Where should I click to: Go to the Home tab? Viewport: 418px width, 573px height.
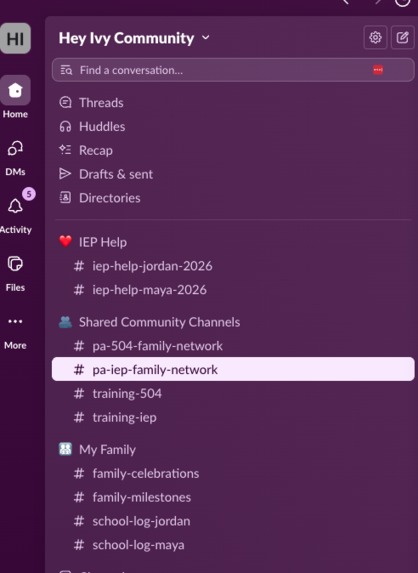15,97
